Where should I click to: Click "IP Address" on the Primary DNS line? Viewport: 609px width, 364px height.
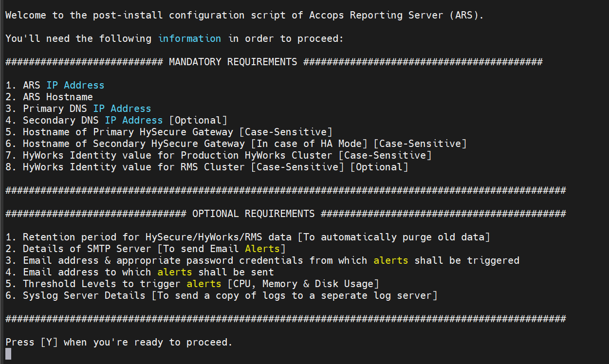point(122,109)
